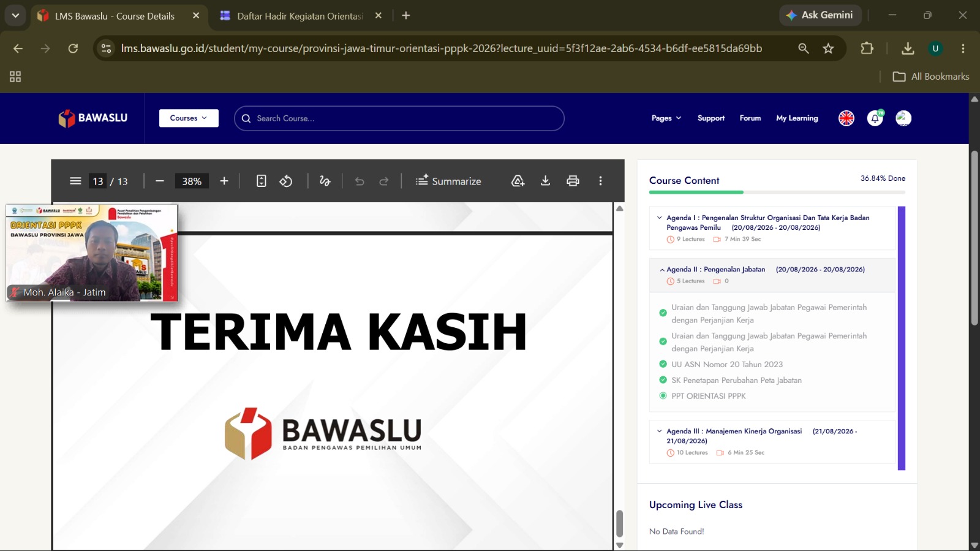The image size is (980, 551).
Task: Expand Agenda I: Pengenalan Struktur Organisasi section
Action: [x=772, y=228]
